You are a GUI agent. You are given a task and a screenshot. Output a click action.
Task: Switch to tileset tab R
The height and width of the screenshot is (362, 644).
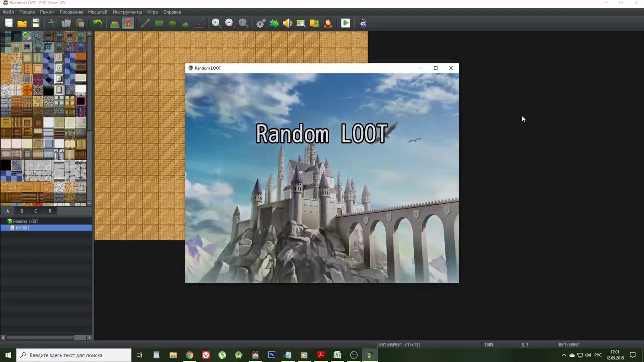[x=50, y=211]
